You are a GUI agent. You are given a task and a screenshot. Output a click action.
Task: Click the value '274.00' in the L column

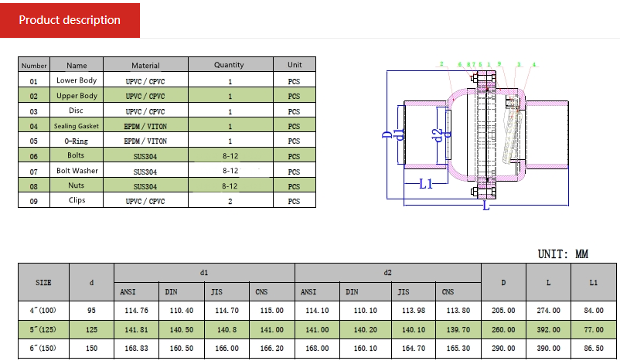(548, 310)
